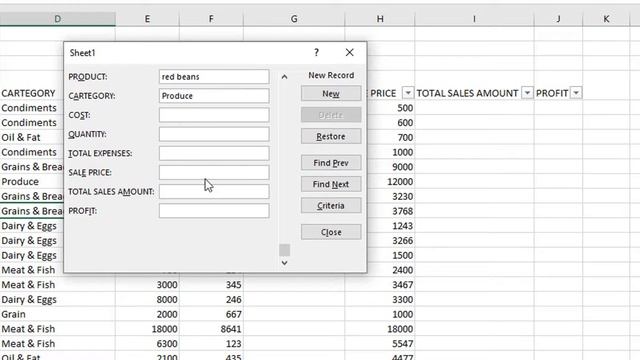Select the cell with value 5547
This screenshot has height=360, width=640.
[380, 344]
